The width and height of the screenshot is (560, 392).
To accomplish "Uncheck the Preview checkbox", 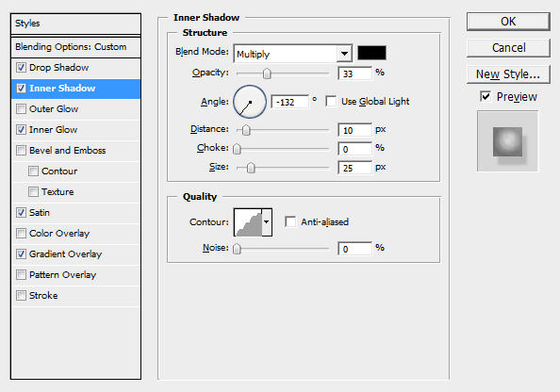I will pos(486,96).
